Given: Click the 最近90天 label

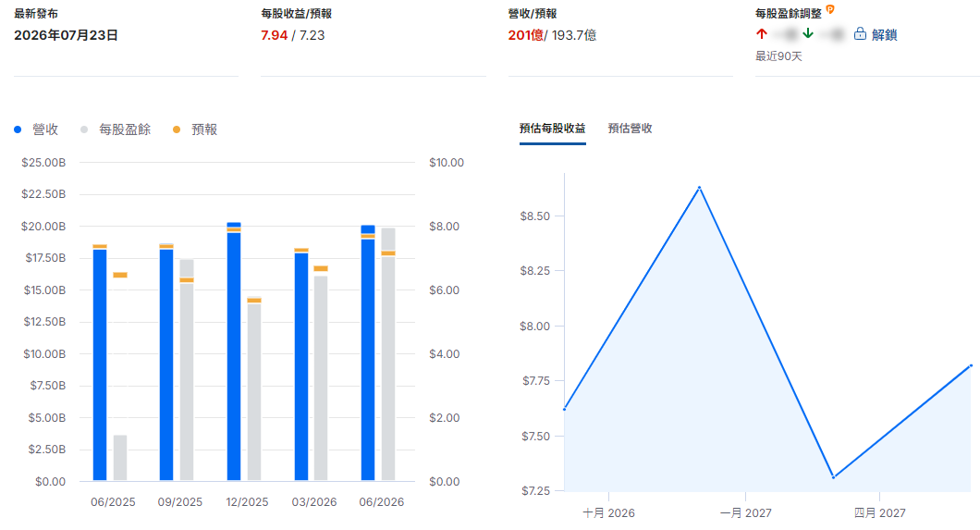Looking at the screenshot, I should point(778,56).
